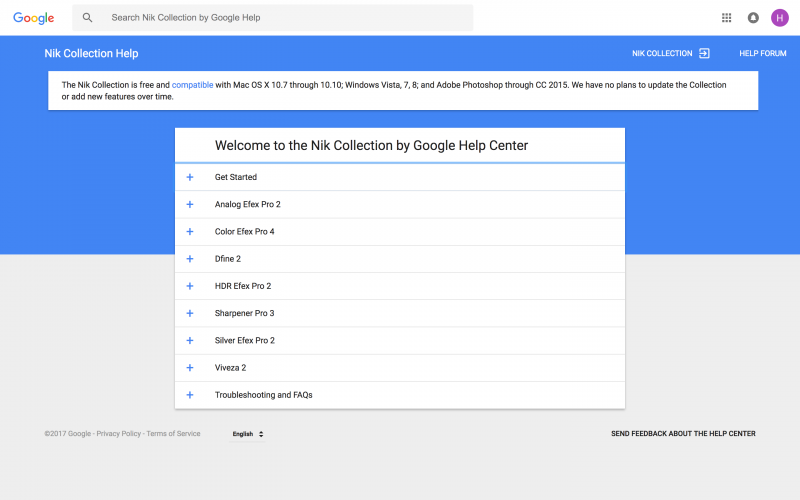The height and width of the screenshot is (500, 800).
Task: Expand Get Started with its plus icon
Action: coord(190,177)
